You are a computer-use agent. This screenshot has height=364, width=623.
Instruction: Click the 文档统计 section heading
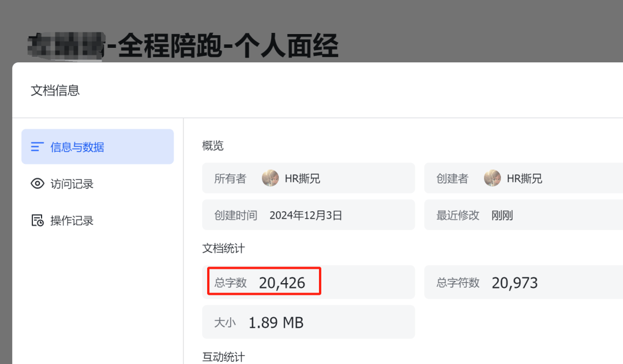point(224,249)
